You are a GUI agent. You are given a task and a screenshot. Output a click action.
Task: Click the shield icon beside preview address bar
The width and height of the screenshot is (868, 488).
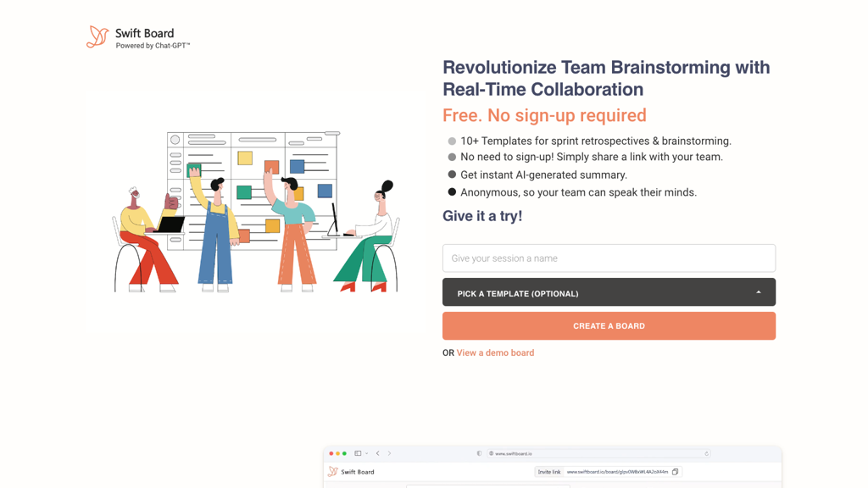click(479, 453)
